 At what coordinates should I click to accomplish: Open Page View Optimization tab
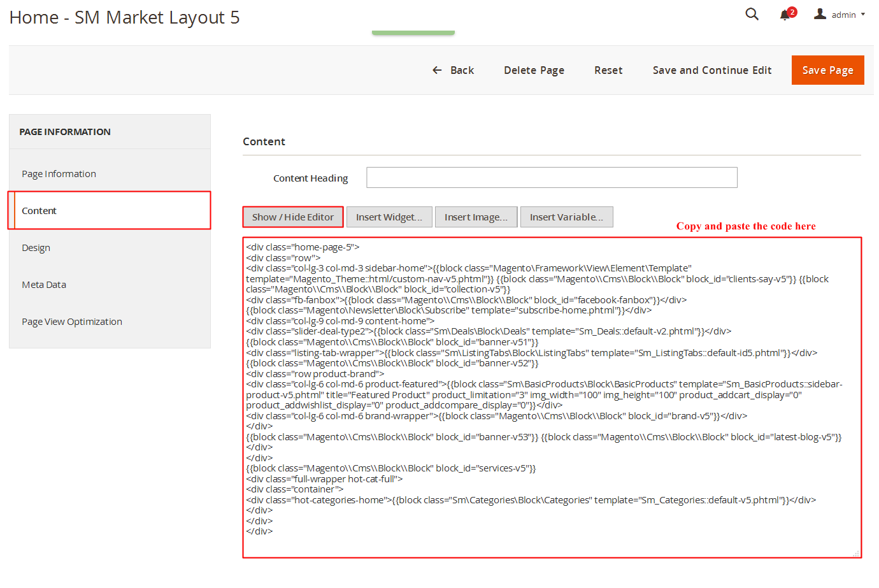pyautogui.click(x=110, y=322)
